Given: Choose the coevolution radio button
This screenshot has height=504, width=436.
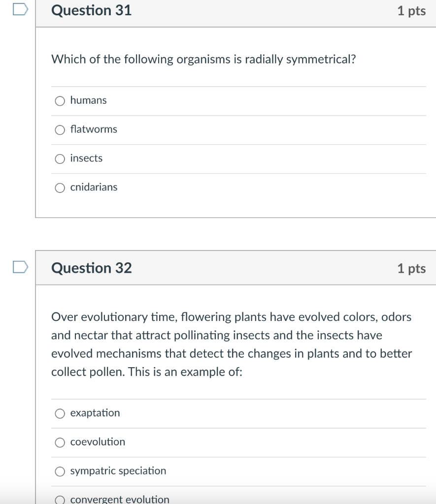Looking at the screenshot, I should [60, 442].
